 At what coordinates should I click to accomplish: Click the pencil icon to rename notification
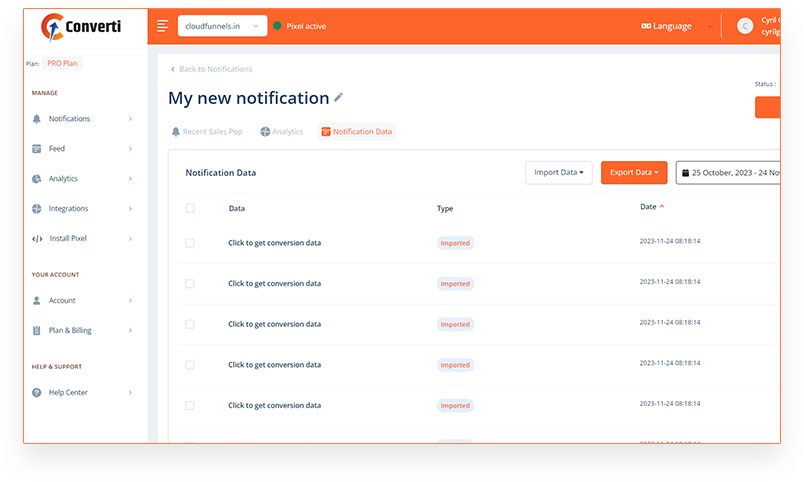coord(338,97)
